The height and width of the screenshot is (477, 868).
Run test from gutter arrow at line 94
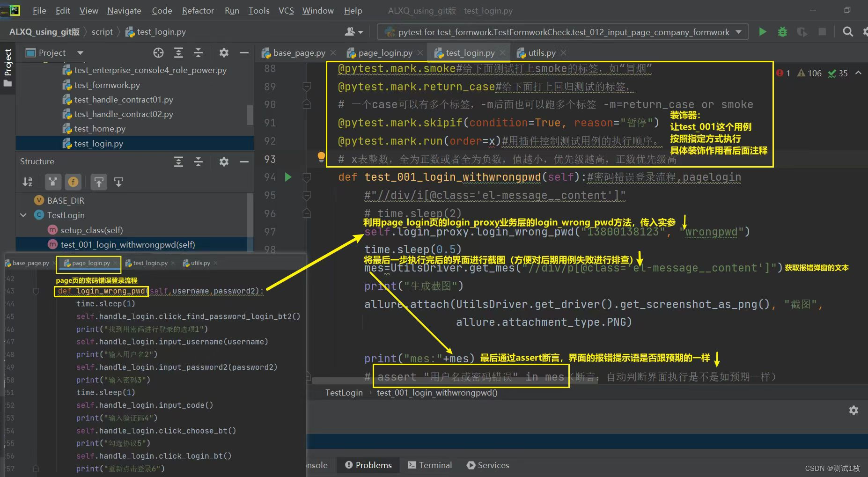pos(288,177)
